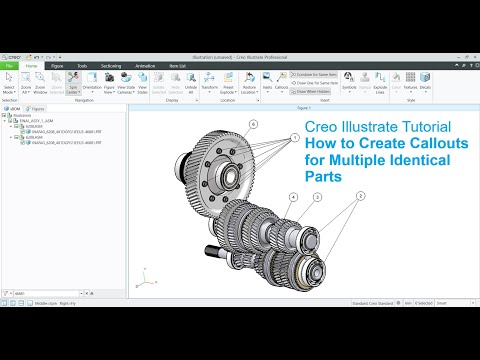Click the View States icon

142,83
